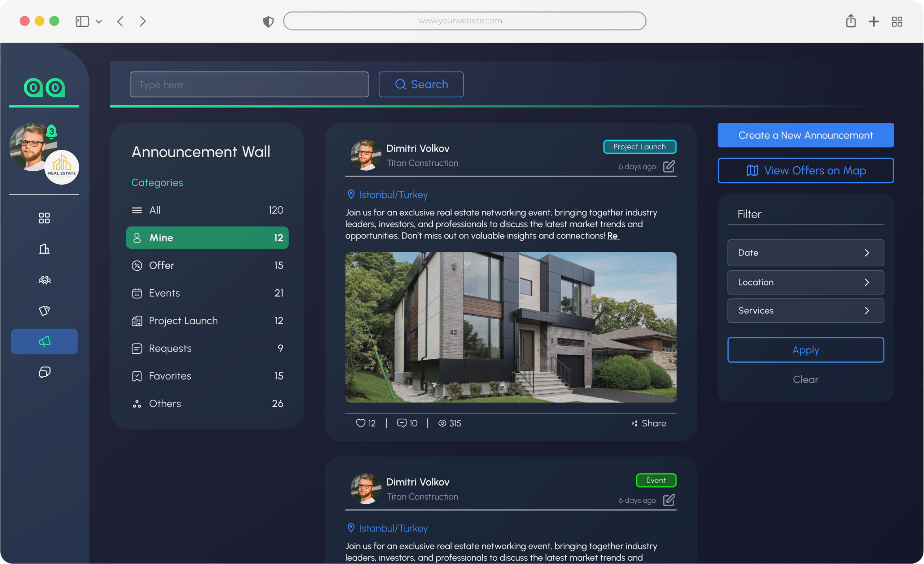Open the dashboard grid icon in sidebar
Image resolution: width=924 pixels, height=564 pixels.
click(x=44, y=218)
